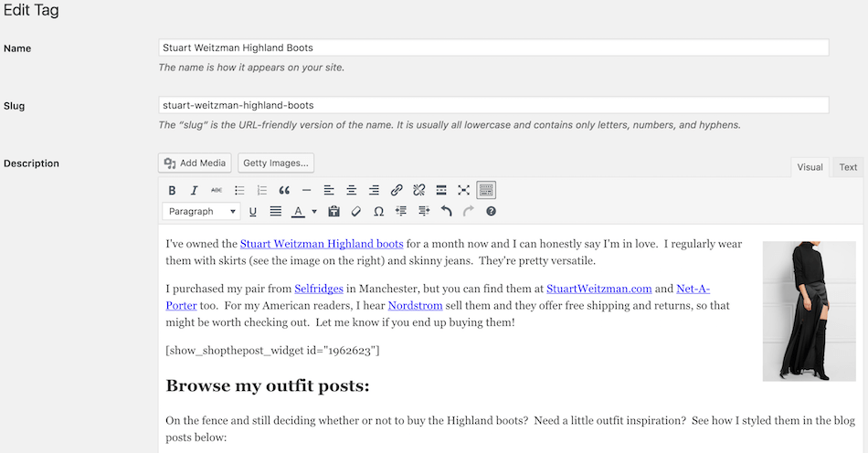The image size is (868, 453).
Task: Open the StuartWeitzman.com link
Action: point(599,289)
